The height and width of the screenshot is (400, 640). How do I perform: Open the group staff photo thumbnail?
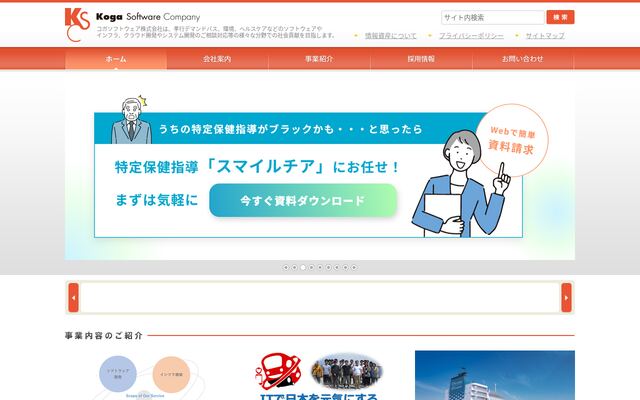tap(347, 371)
